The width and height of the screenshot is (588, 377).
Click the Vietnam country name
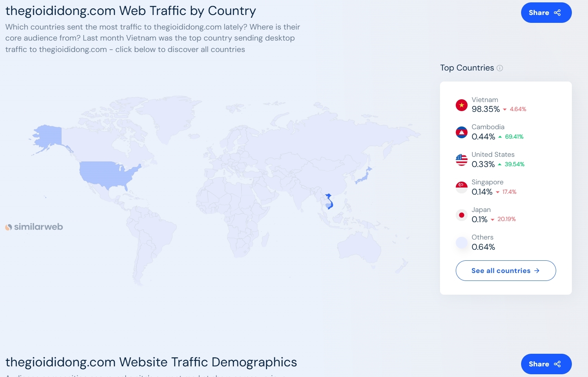coord(485,100)
